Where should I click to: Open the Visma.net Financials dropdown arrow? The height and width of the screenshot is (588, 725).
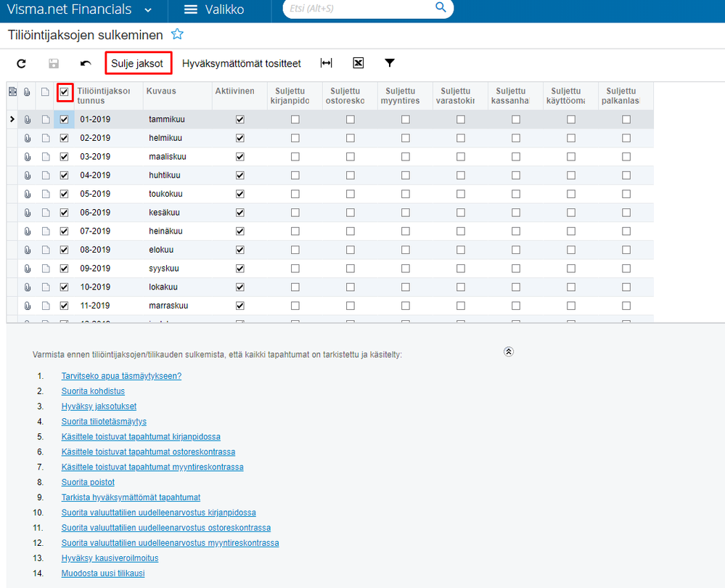coord(148,10)
